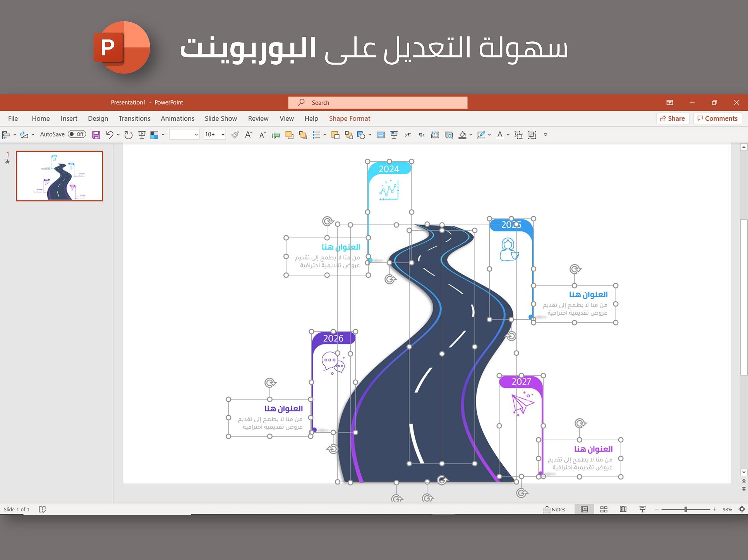Open the Animations tab
This screenshot has height=560, width=748.
177,118
